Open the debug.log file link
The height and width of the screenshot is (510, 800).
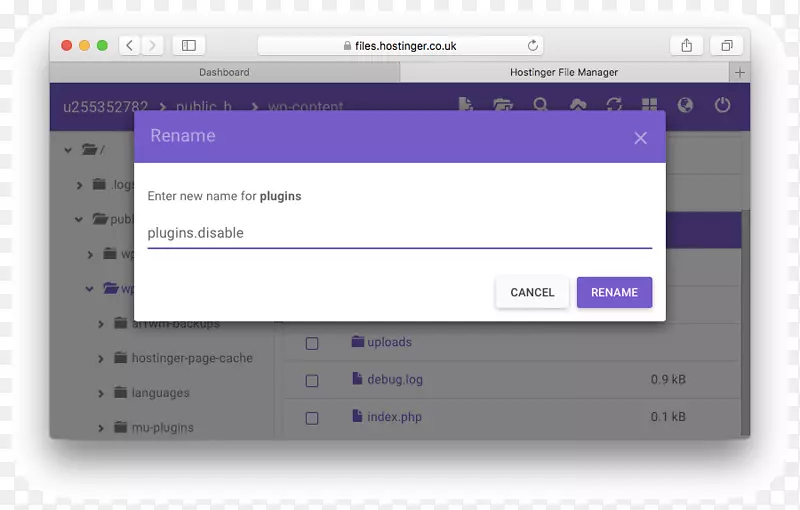point(395,379)
